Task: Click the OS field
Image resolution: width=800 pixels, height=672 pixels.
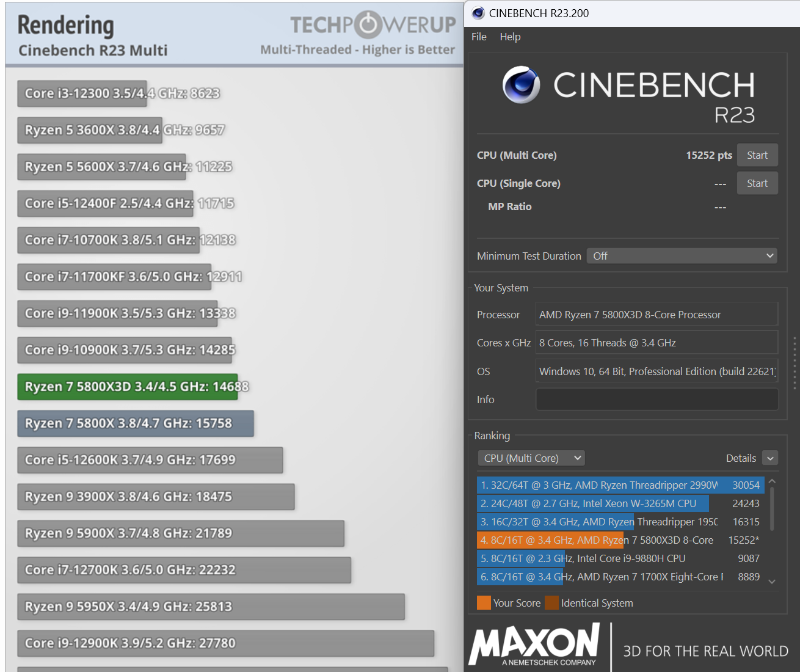Action: coord(656,371)
